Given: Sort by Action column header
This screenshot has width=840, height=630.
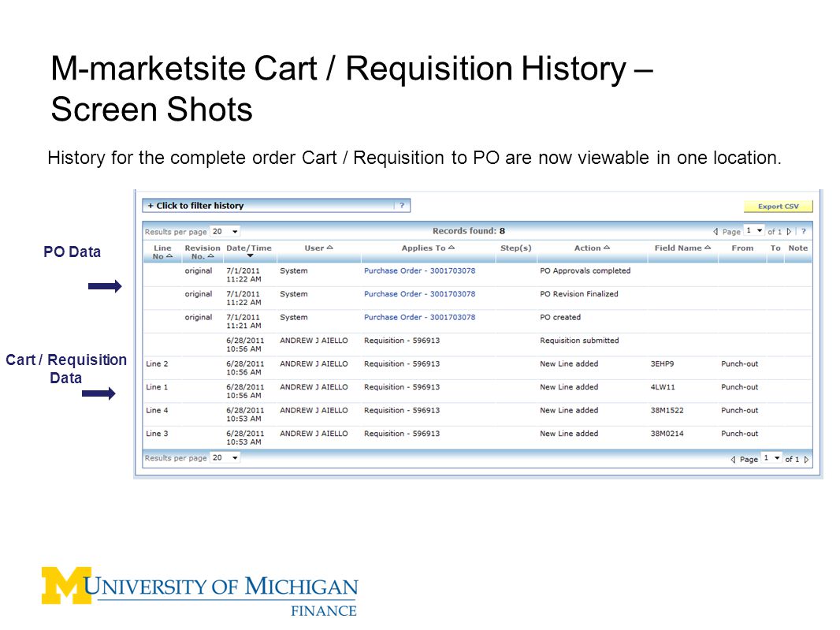Looking at the screenshot, I should coord(592,248).
